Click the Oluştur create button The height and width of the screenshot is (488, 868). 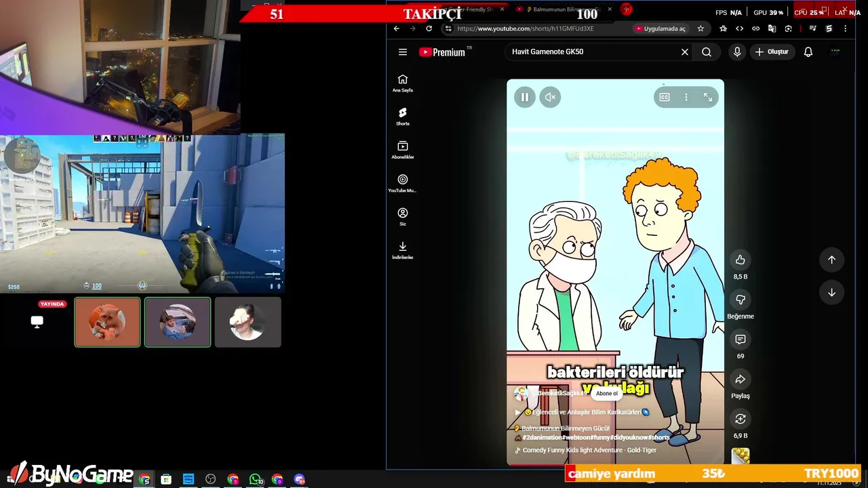pyautogui.click(x=772, y=52)
